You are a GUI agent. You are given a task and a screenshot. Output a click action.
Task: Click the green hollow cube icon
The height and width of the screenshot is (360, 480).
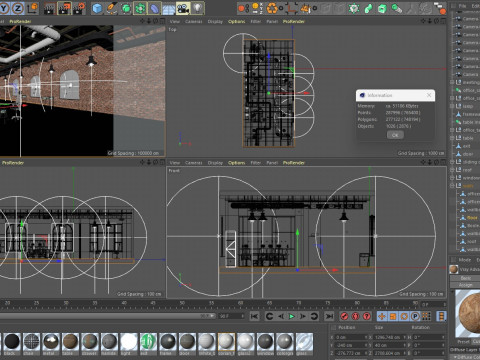pos(382,8)
